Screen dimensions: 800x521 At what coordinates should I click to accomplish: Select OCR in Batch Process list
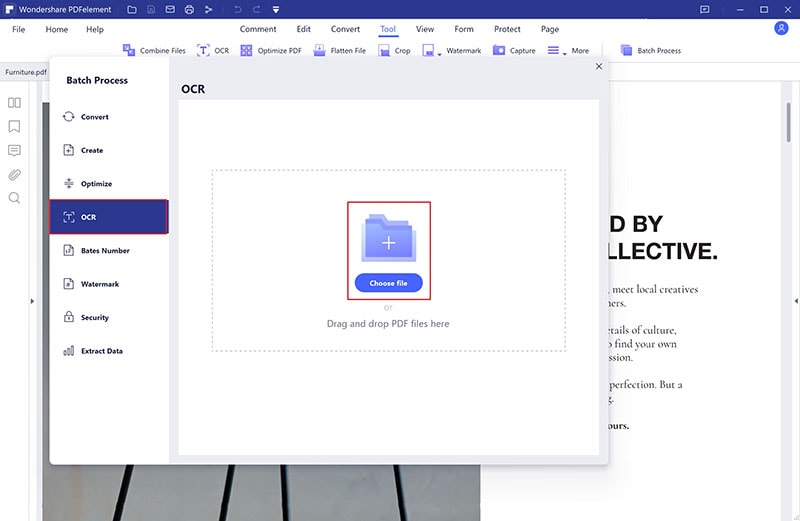pyautogui.click(x=109, y=217)
